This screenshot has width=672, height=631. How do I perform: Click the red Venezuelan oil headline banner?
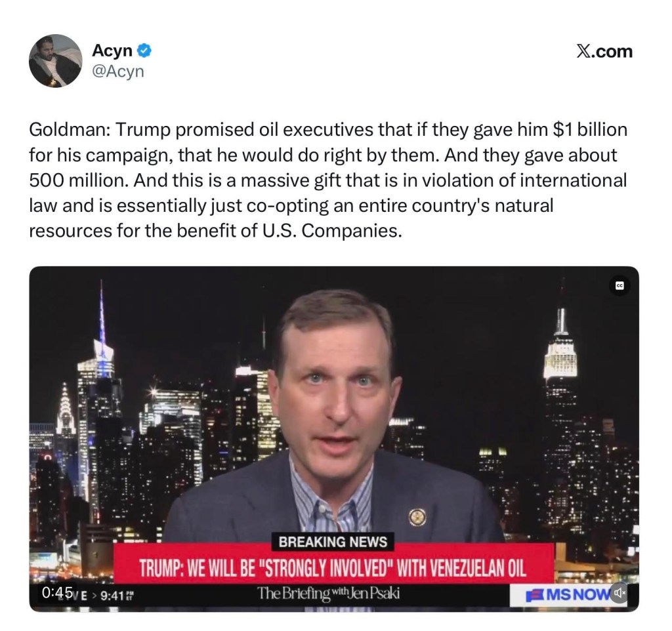[x=334, y=568]
